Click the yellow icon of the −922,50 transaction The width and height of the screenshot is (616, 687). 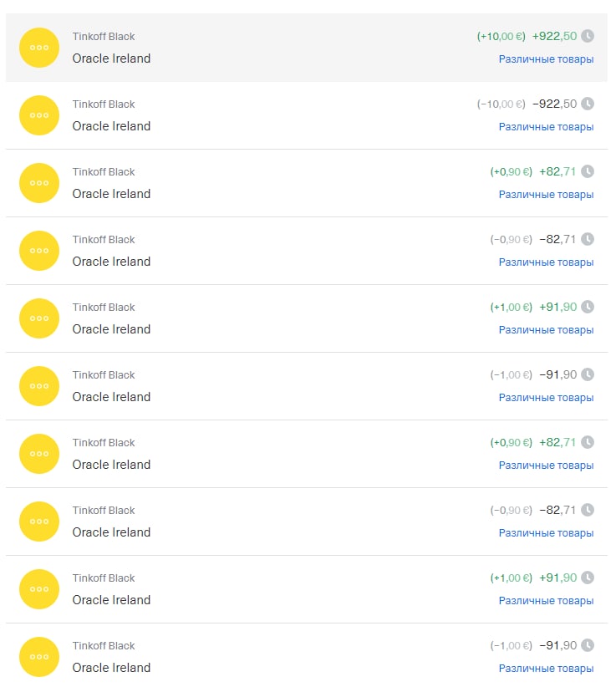39,115
